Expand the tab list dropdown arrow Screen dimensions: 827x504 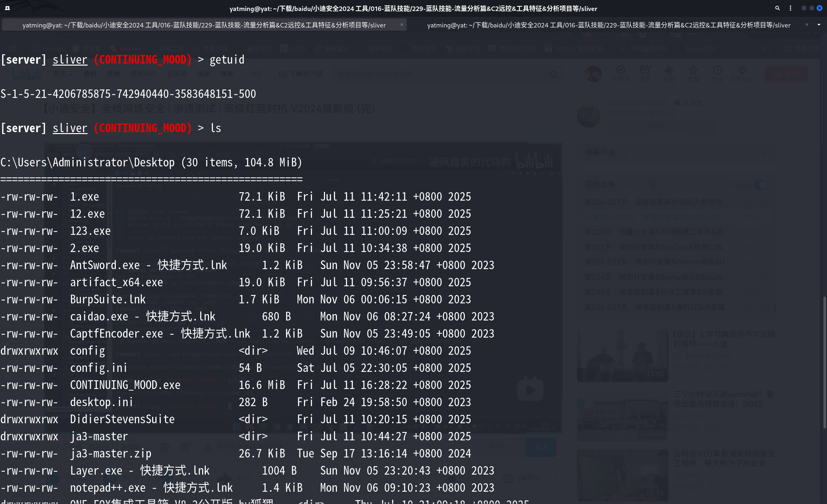click(x=819, y=25)
